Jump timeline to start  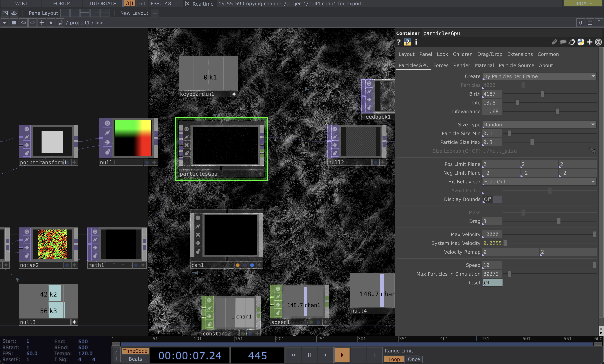click(293, 355)
